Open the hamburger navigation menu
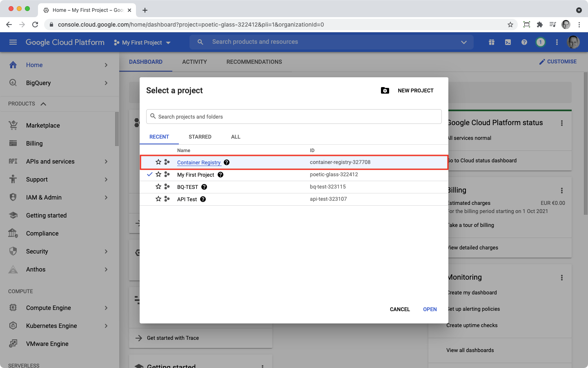Screen dimensions: 588x368 [x=13, y=42]
